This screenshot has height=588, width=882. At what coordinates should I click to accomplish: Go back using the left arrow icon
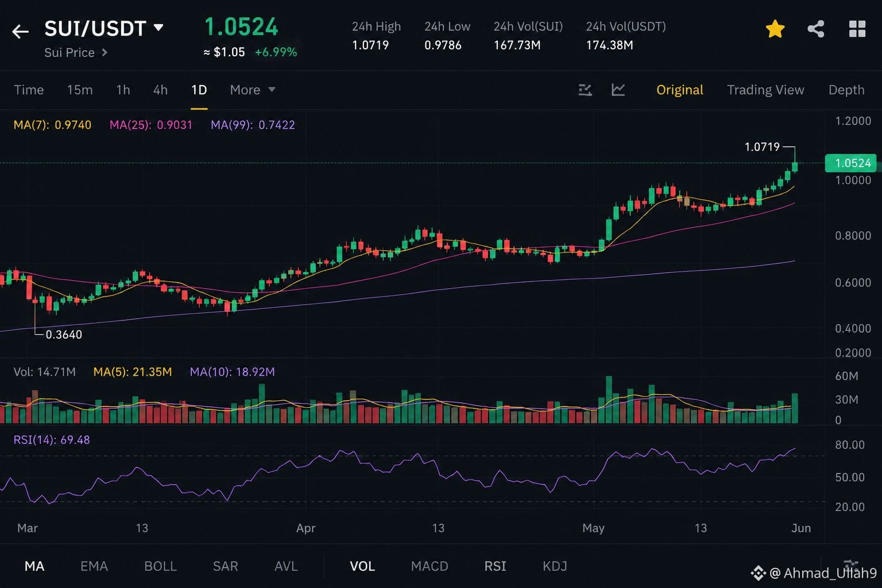pyautogui.click(x=20, y=32)
